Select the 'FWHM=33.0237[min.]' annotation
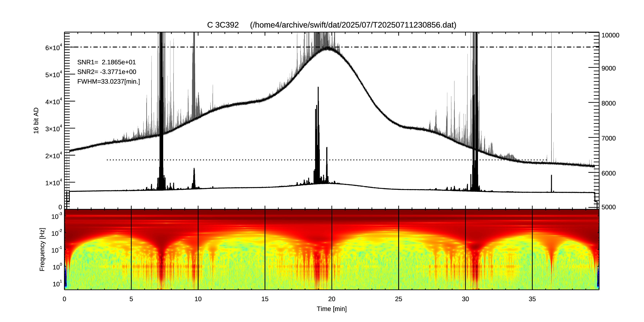The width and height of the screenshot is (644, 322). 109,81
